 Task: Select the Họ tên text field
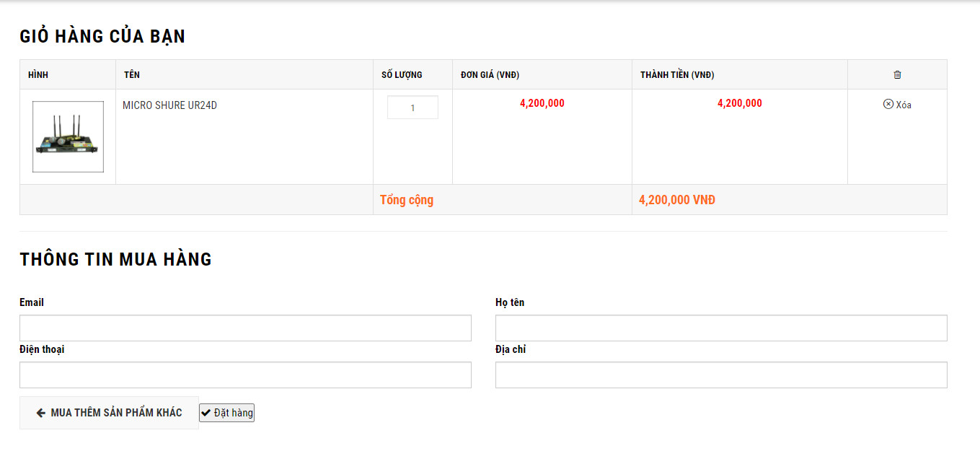pyautogui.click(x=721, y=328)
